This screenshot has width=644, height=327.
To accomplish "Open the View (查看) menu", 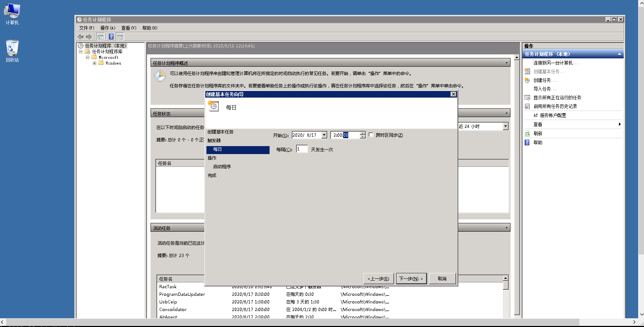I will 129,28.
